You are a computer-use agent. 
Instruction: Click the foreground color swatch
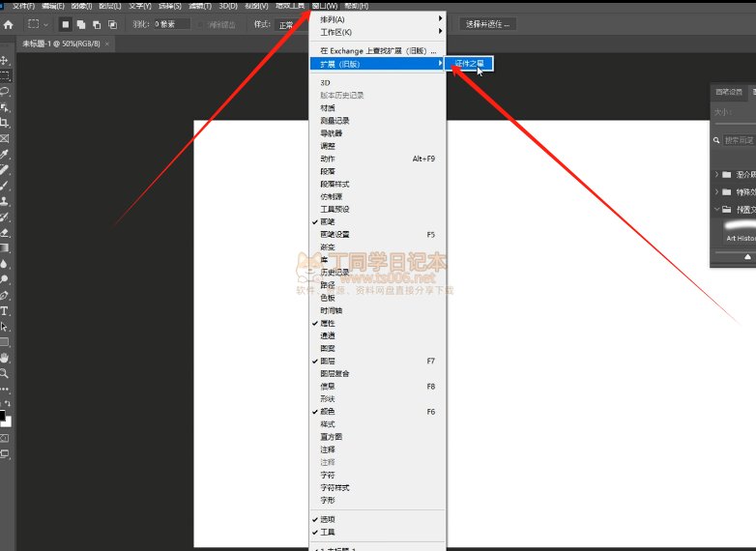[3, 416]
